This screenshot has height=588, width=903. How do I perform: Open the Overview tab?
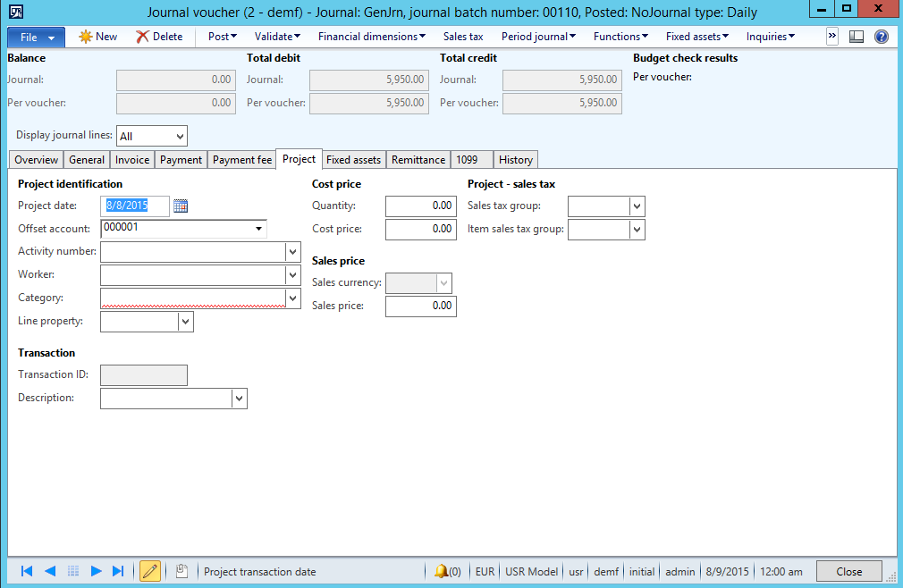click(x=37, y=160)
